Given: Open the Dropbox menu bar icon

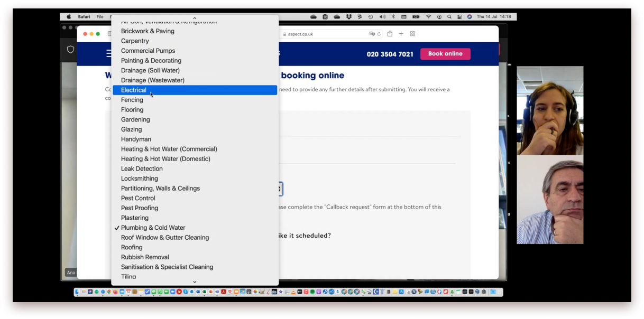Looking at the screenshot, I should coord(348,17).
